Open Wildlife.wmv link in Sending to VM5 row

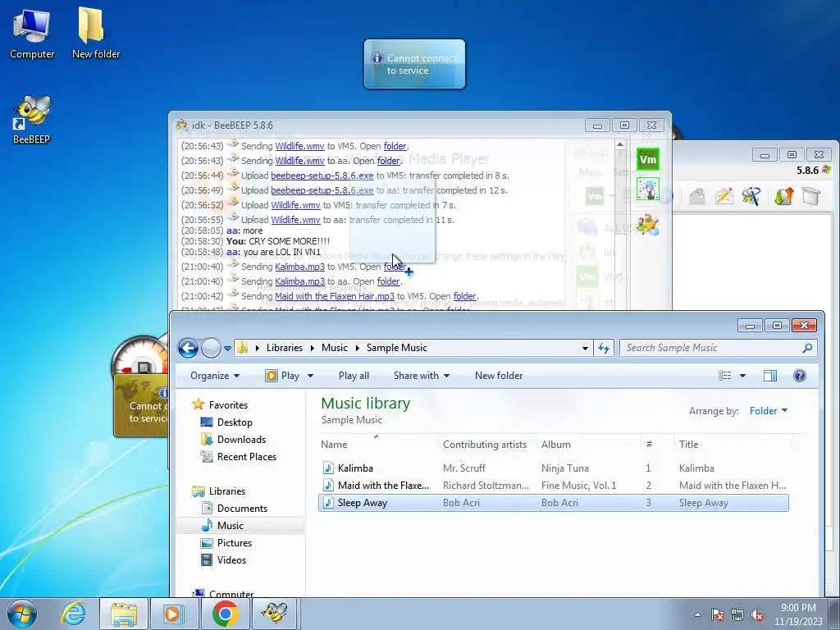coord(299,146)
